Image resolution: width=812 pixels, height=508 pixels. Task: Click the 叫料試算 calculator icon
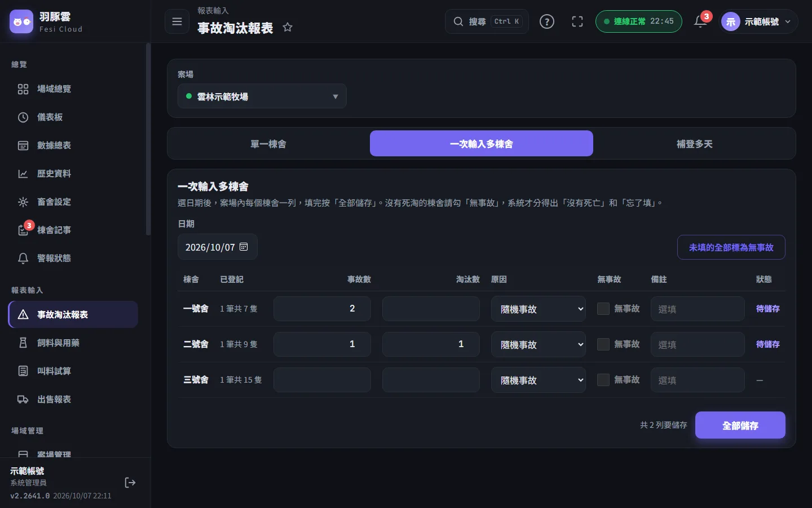click(x=23, y=371)
